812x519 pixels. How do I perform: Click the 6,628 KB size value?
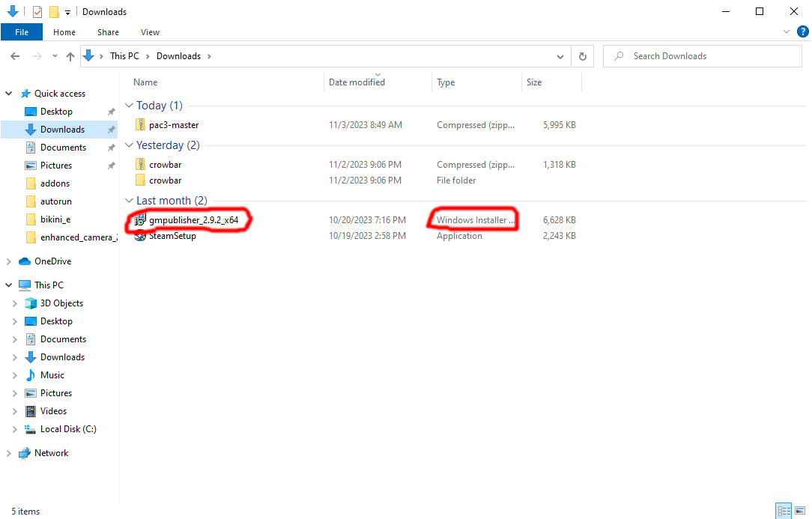(x=560, y=220)
